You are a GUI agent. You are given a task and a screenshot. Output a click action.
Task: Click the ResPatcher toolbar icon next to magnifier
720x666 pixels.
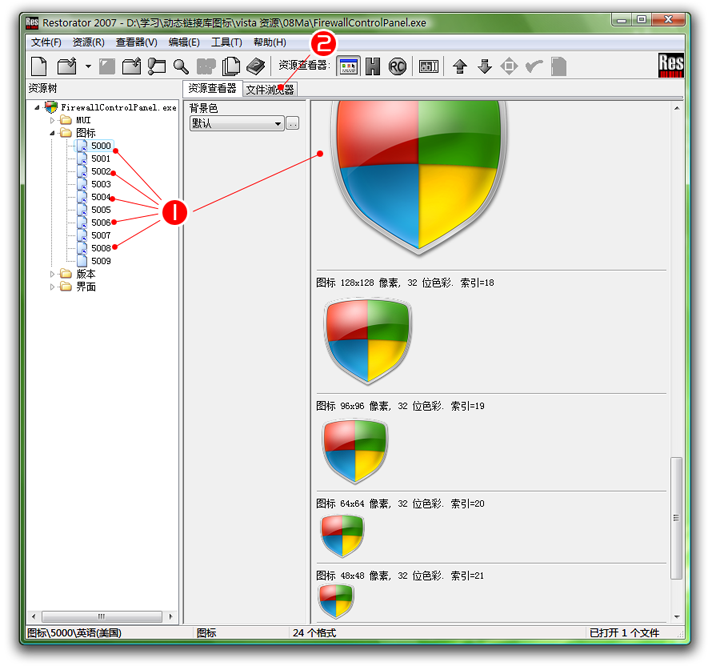[x=157, y=67]
